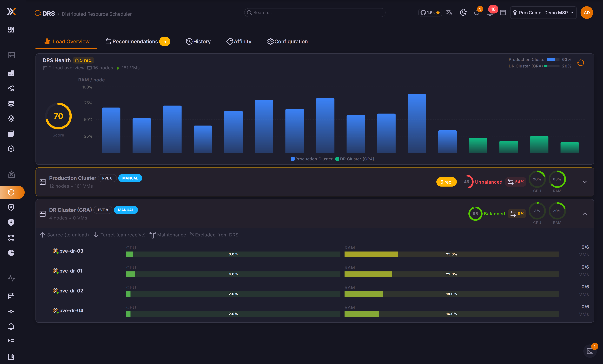This screenshot has height=364, width=603.
Task: Click pve-dr-04 RAM usage bar
Action: tap(451, 314)
